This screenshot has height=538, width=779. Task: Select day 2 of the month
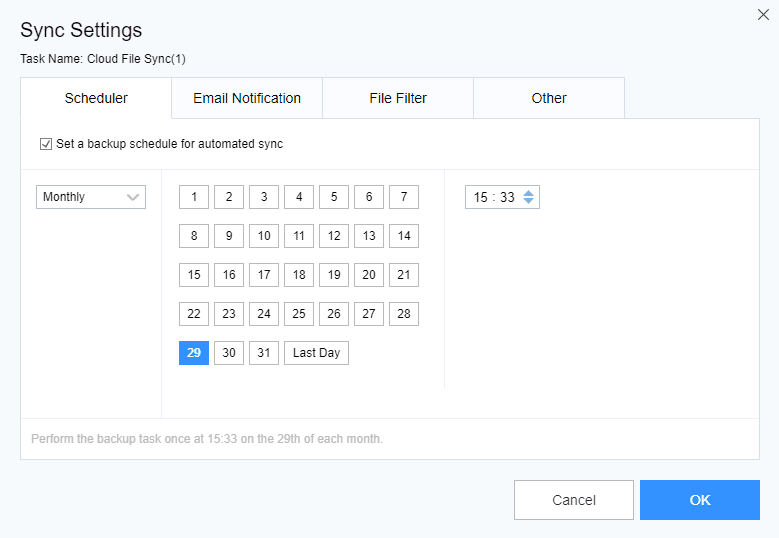(x=229, y=197)
